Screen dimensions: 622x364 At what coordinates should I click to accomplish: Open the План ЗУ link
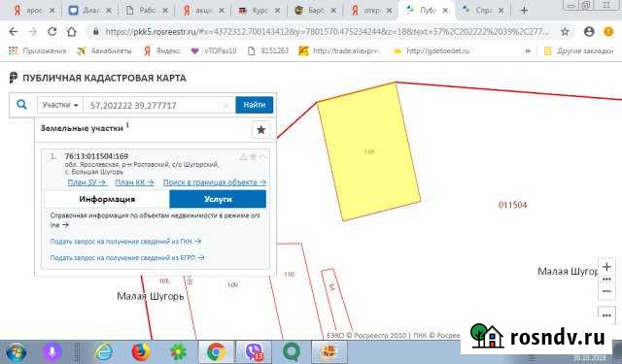[x=86, y=182]
